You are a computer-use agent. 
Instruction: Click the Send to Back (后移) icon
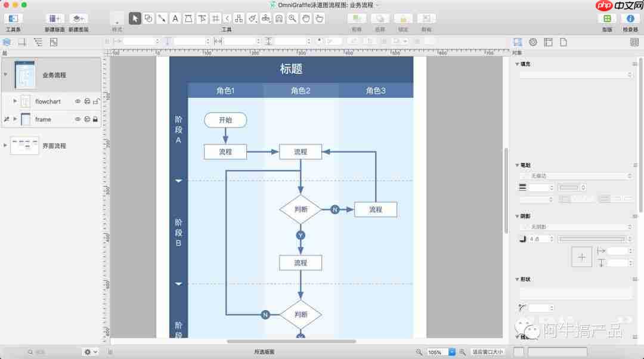(x=380, y=18)
